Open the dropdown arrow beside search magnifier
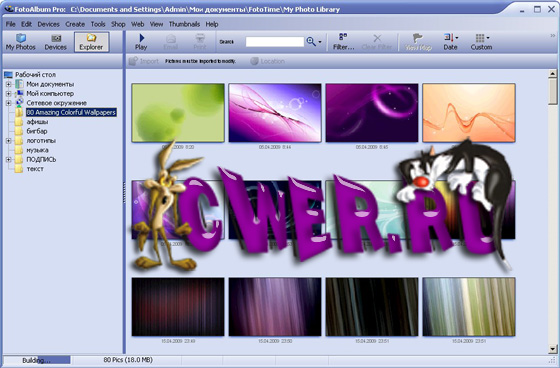This screenshot has height=368, width=560. point(320,42)
